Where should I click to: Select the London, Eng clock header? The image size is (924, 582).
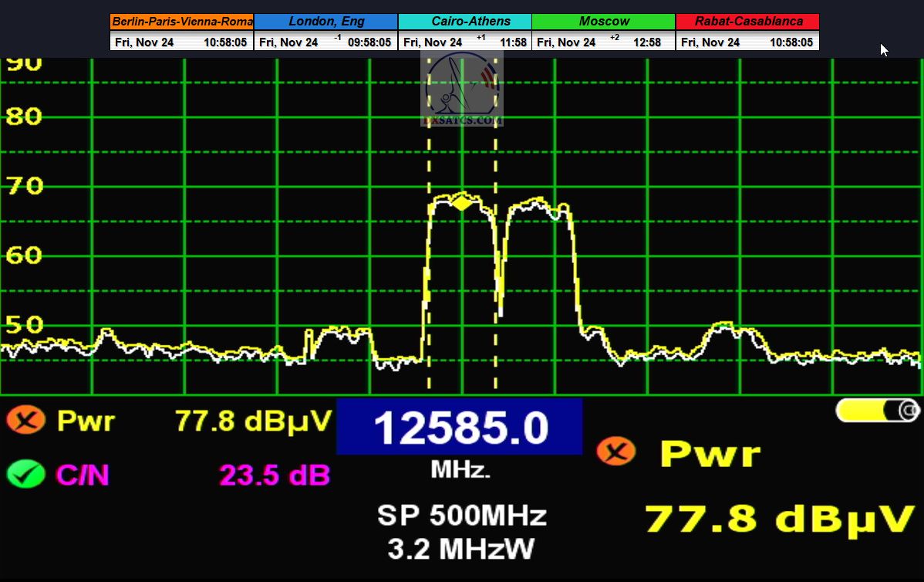point(325,22)
